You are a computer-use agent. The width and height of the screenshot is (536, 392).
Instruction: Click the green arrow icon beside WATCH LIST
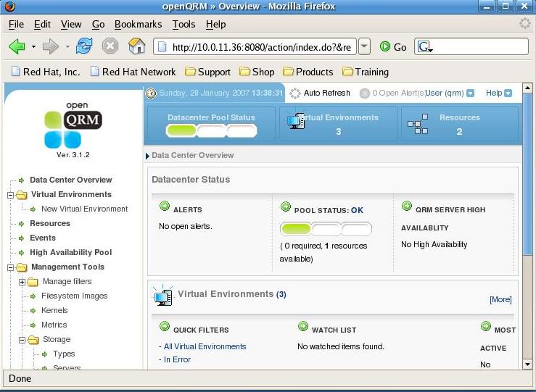303,327
